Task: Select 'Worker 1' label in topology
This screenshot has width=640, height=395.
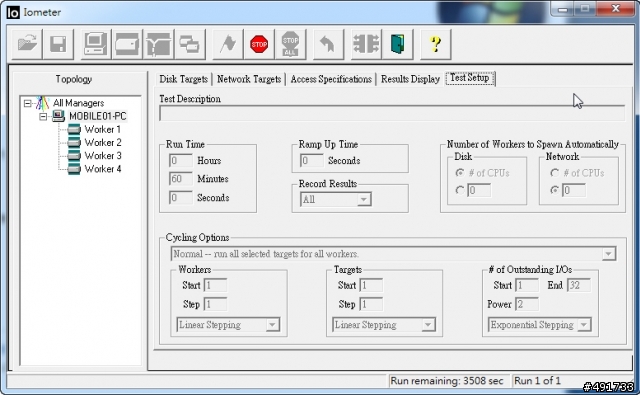Action: (102, 130)
